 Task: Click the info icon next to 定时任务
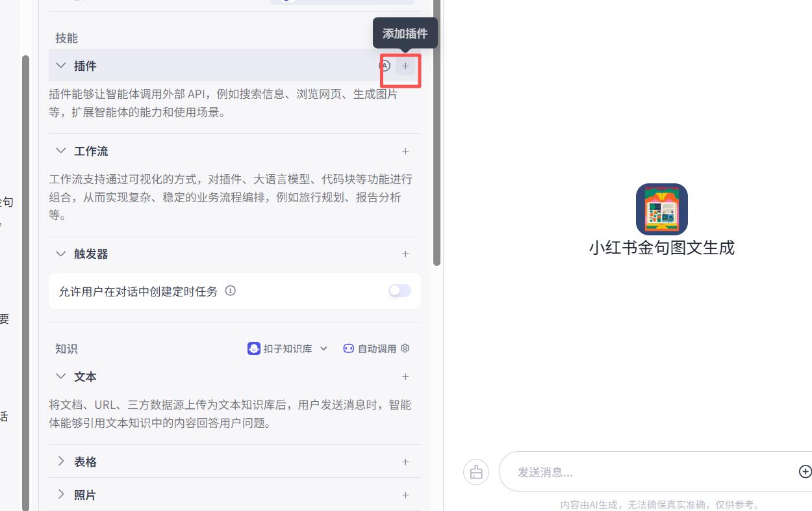point(230,291)
